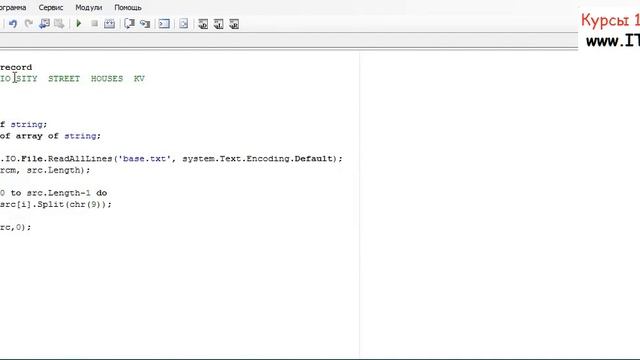The width and height of the screenshot is (640, 360).
Task: Click the greyed-out navigate forward icon
Action: 59,24
